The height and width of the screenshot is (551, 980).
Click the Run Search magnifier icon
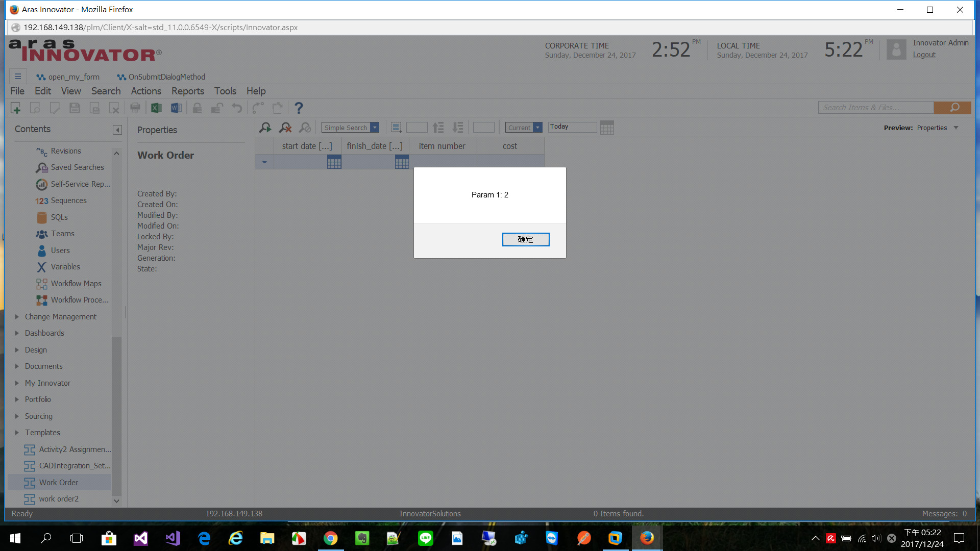265,128
